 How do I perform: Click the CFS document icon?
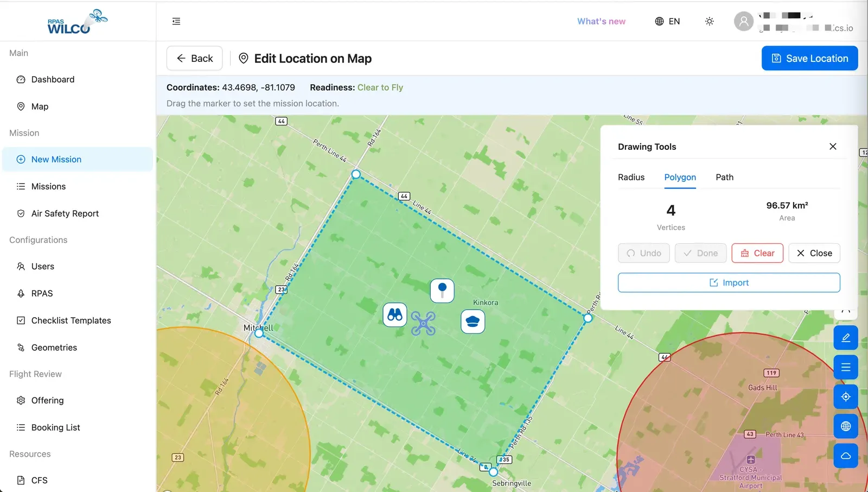(21, 480)
